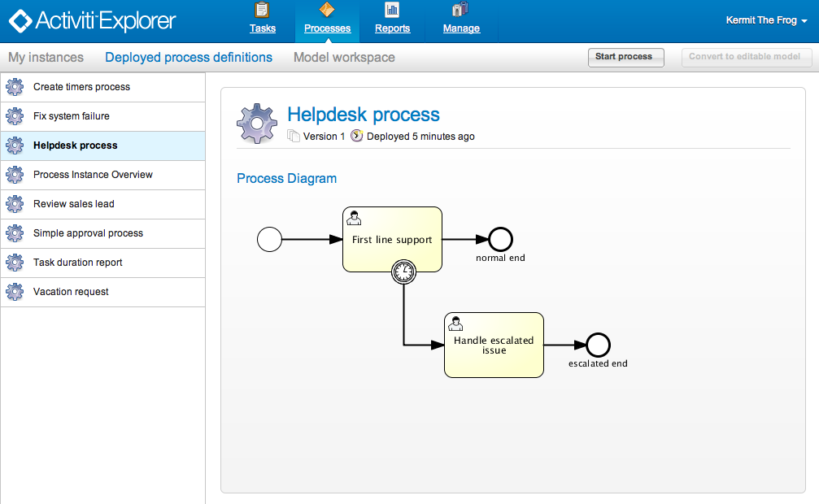
Task: Open the Model workspace tab
Action: pos(344,57)
